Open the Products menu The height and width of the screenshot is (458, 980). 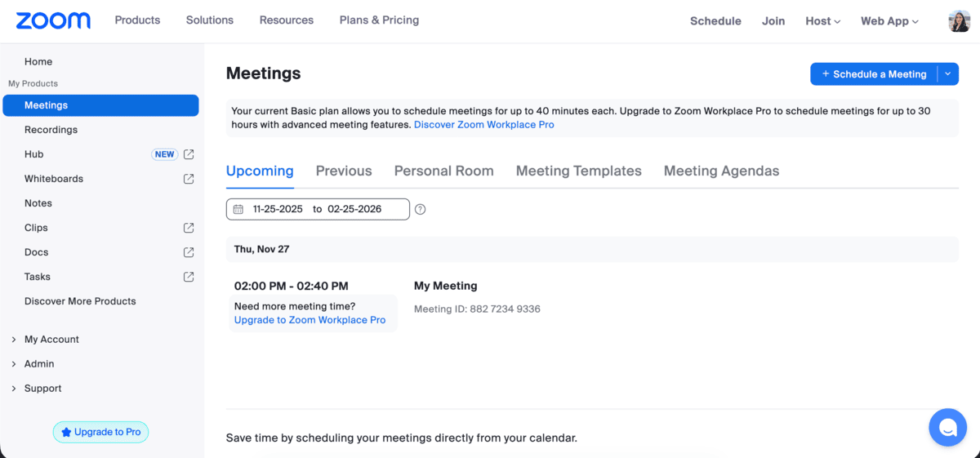pyautogui.click(x=137, y=20)
